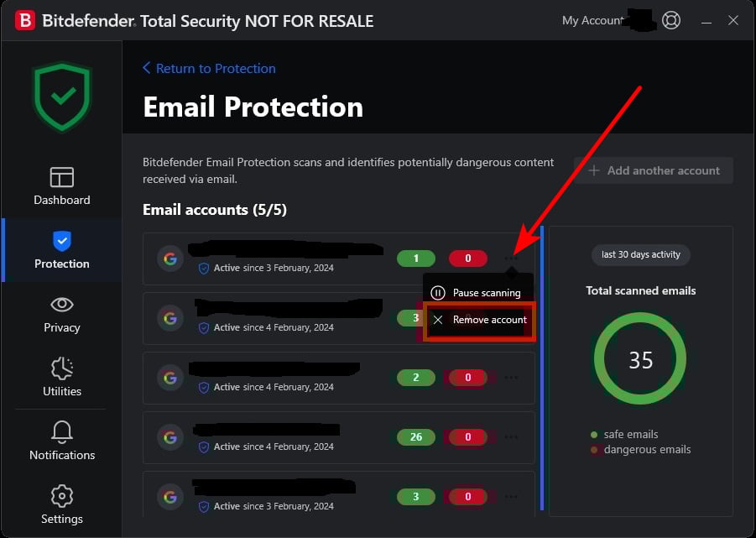Click Return to Protection link
Image resolution: width=756 pixels, height=538 pixels.
point(209,69)
